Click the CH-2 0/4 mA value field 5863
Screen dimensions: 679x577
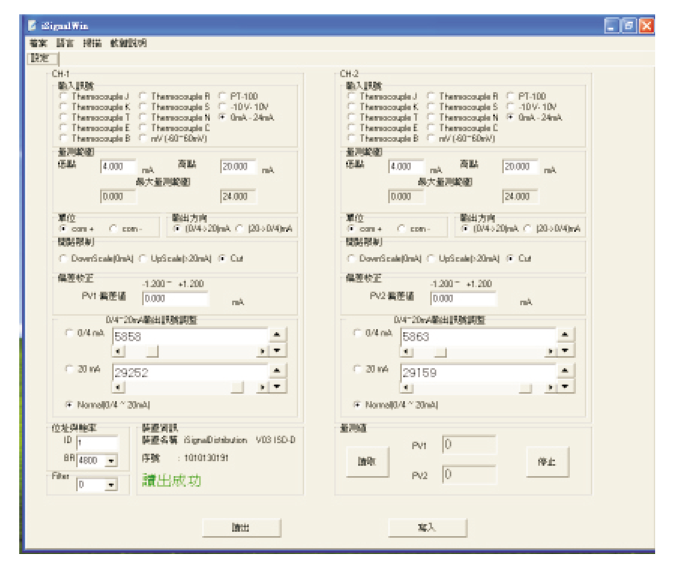pyautogui.click(x=478, y=337)
